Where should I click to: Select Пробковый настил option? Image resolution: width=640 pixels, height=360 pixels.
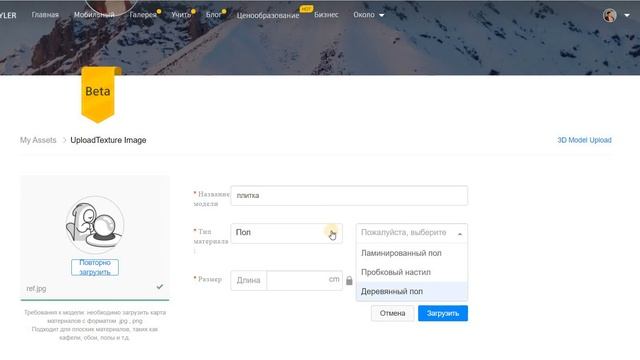(411, 272)
